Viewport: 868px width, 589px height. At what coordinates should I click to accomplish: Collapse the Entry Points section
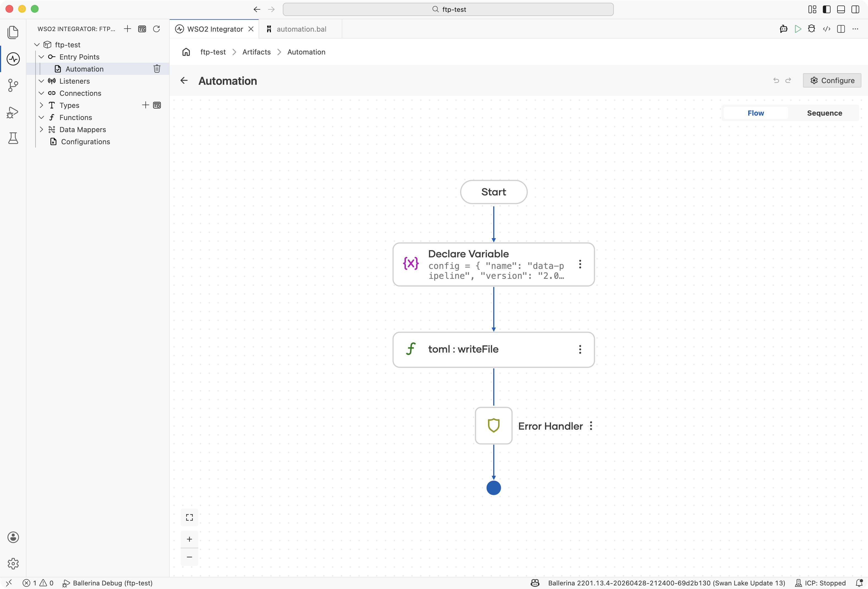coord(42,57)
